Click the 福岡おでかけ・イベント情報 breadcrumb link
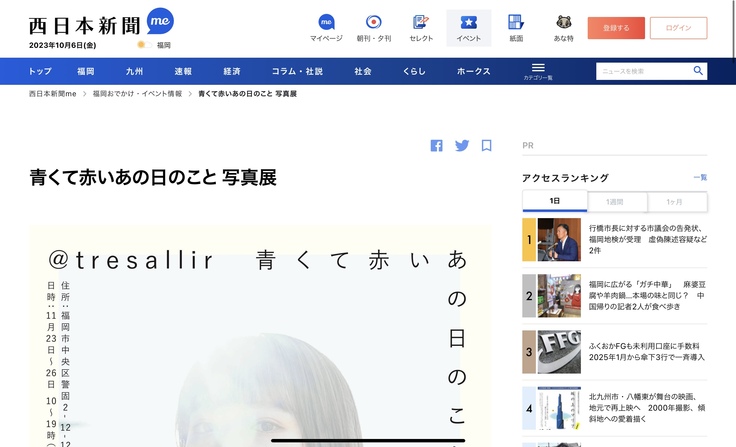This screenshot has width=736, height=447. click(x=137, y=94)
